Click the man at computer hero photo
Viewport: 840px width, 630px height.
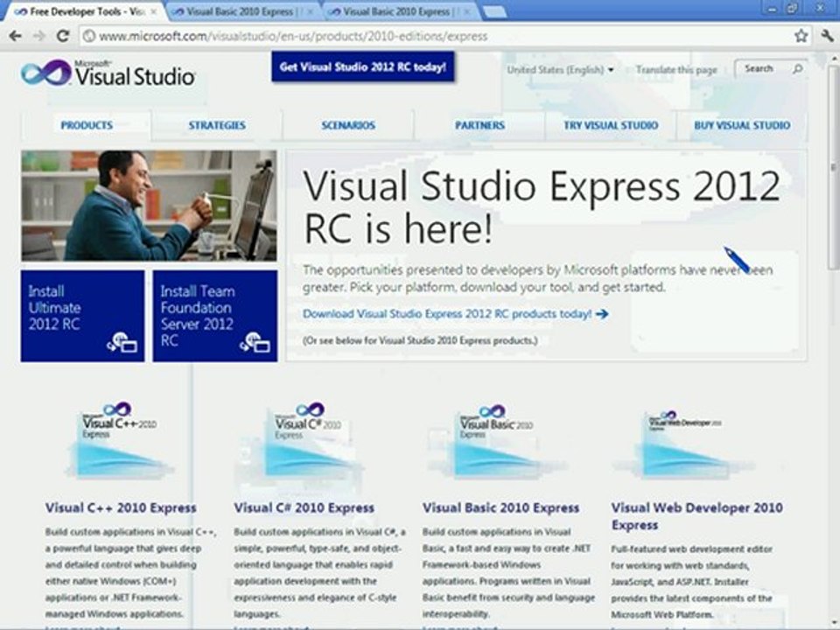coord(149,206)
